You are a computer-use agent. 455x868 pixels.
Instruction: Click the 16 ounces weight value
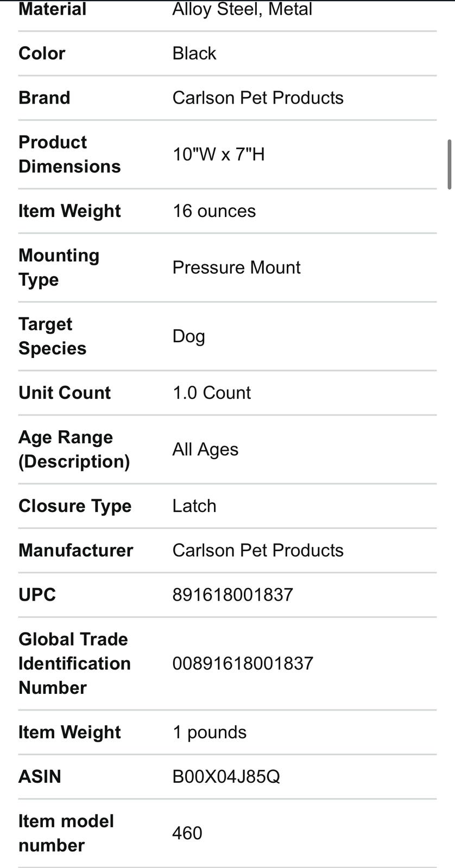click(214, 211)
